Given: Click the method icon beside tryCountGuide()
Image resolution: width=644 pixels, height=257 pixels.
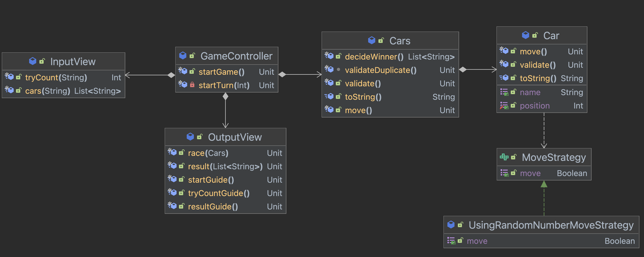Looking at the screenshot, I should [172, 192].
